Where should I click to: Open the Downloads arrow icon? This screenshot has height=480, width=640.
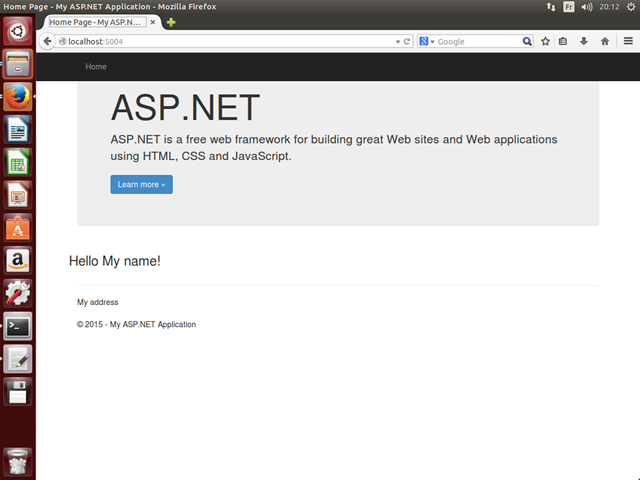584,41
